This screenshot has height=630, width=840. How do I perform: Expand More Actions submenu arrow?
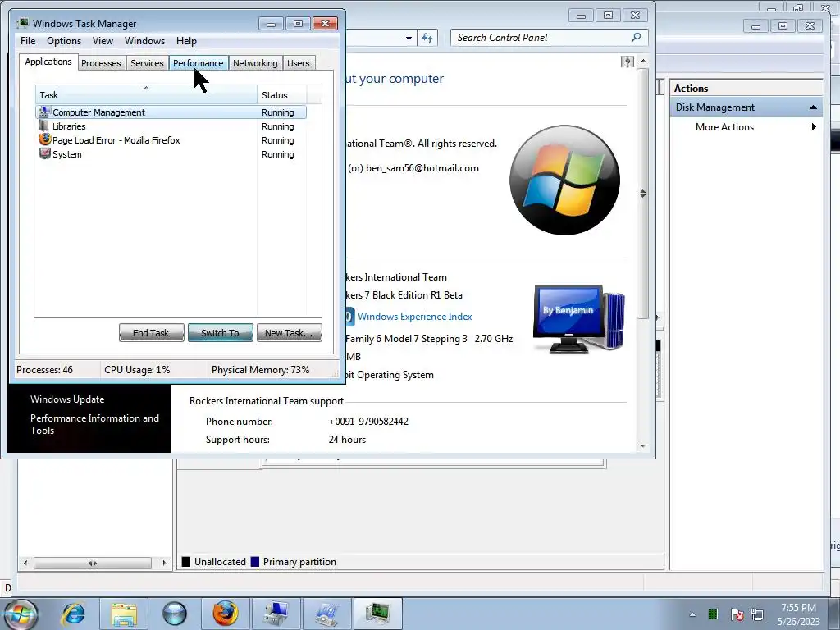[x=814, y=127]
